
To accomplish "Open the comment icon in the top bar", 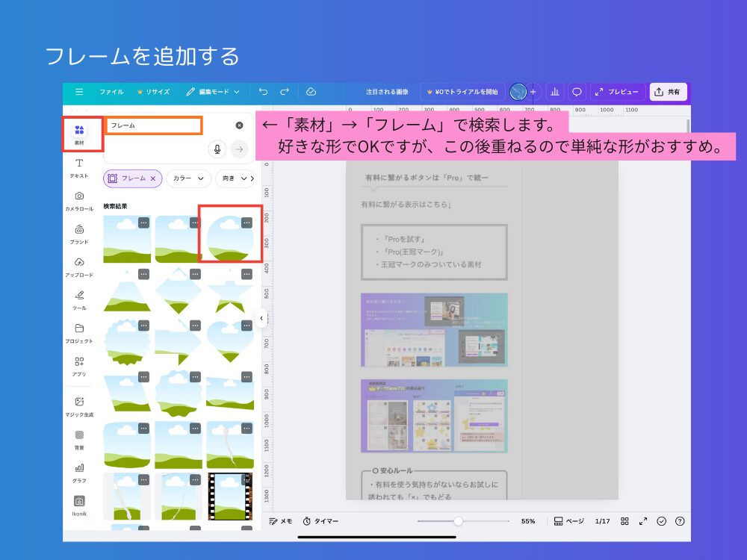I will pos(577,92).
